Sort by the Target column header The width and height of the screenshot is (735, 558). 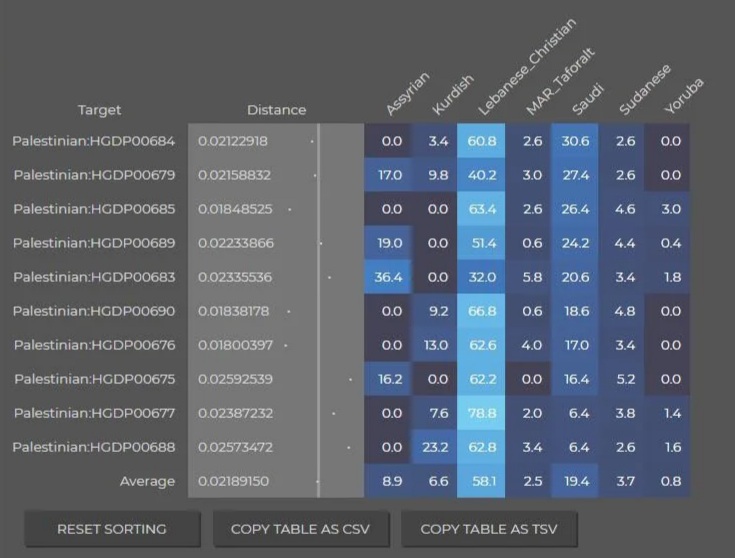[x=99, y=110]
